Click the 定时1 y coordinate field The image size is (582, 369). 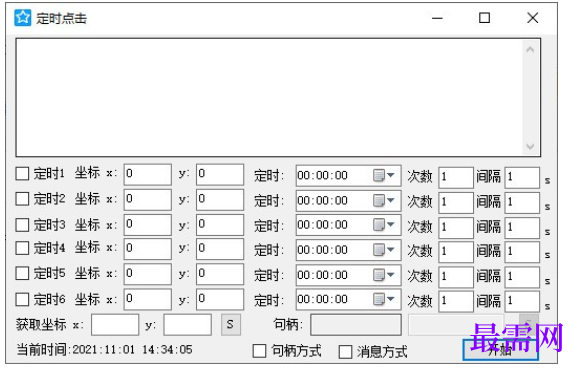[x=220, y=174]
